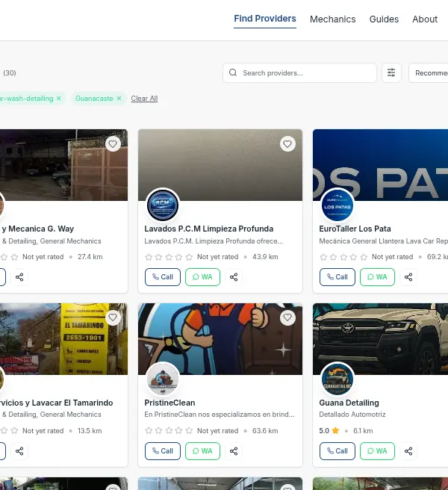The image size is (448, 490).
Task: Share the Guana Detailing card
Action: tap(408, 451)
